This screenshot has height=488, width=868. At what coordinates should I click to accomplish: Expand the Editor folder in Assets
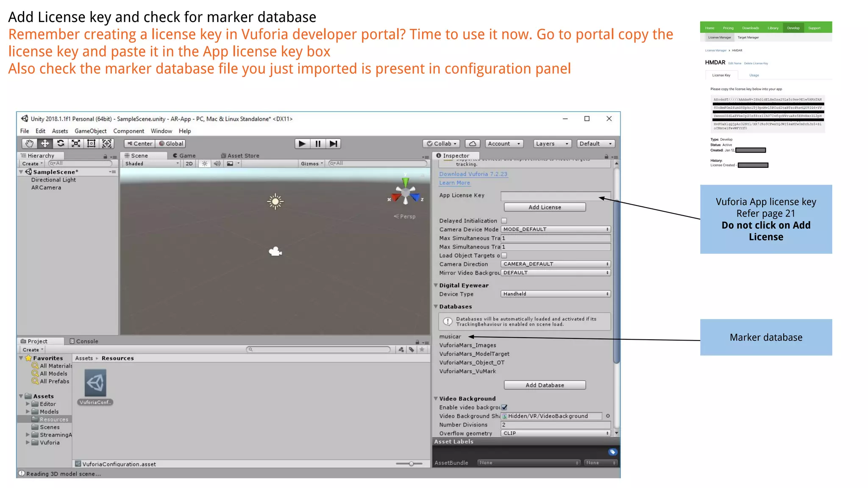28,404
